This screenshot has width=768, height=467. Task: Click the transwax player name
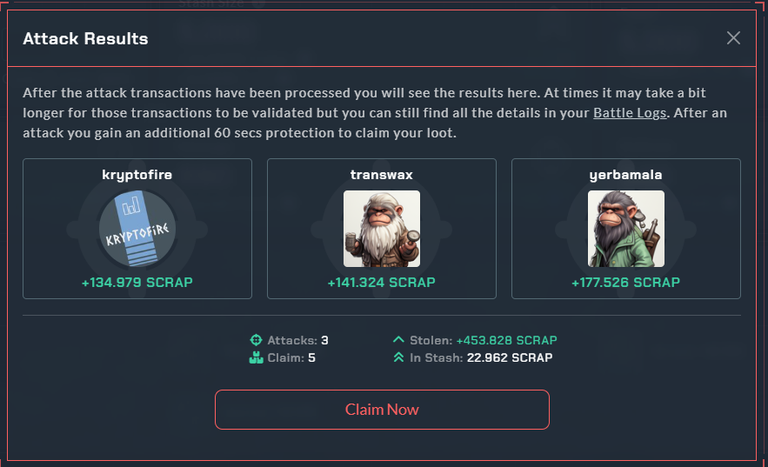(x=382, y=175)
